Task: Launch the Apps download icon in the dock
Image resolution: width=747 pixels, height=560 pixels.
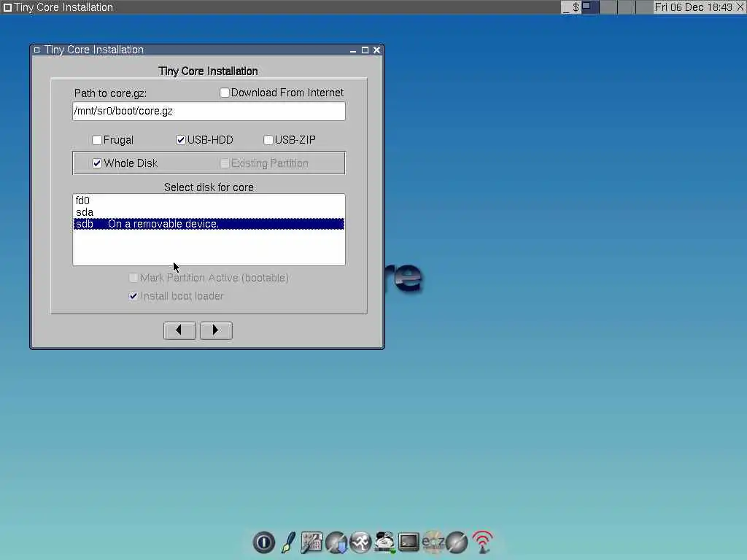Action: tap(336, 542)
